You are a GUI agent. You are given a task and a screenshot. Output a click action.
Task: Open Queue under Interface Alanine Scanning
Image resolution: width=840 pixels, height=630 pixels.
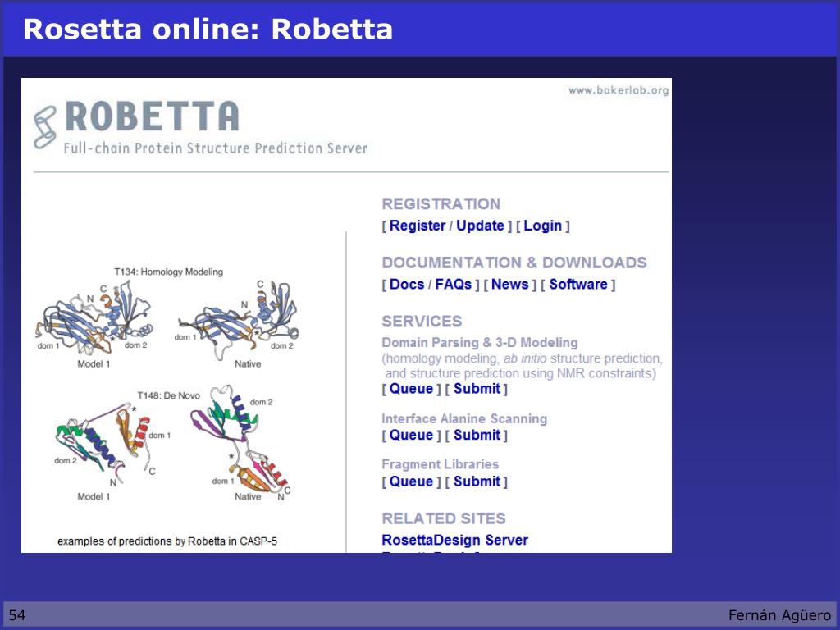(412, 435)
